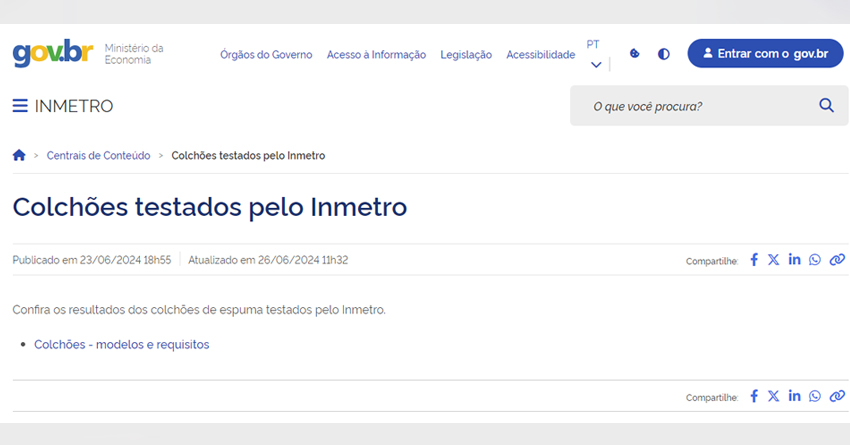Click the INMETRO site title
Viewport: 850px width, 445px height.
74,106
